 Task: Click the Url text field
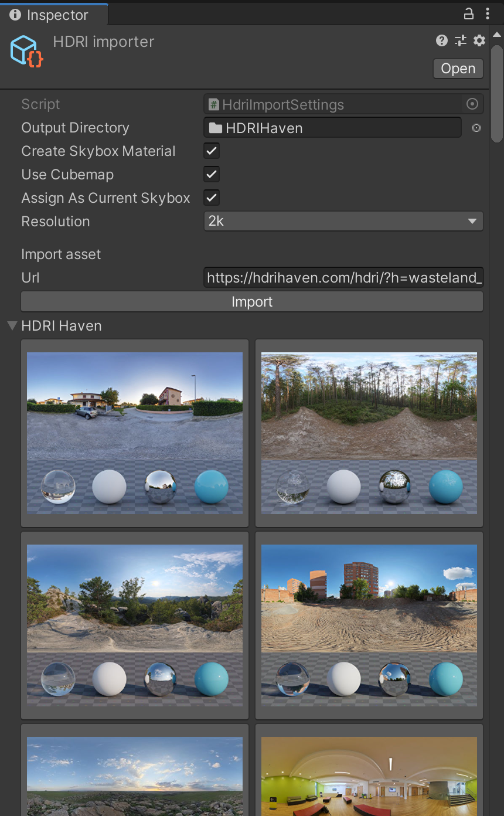pos(343,278)
